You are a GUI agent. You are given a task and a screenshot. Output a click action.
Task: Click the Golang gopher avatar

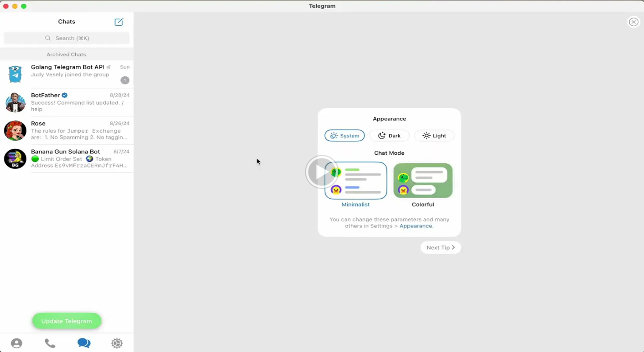tap(15, 74)
